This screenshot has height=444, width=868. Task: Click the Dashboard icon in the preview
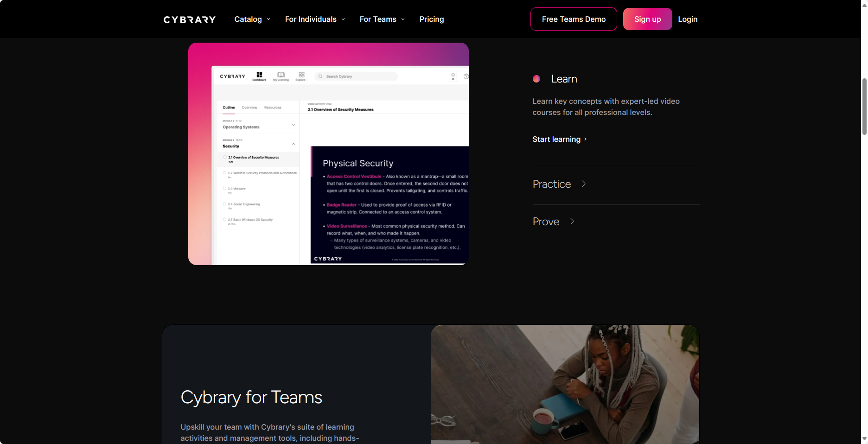point(259,76)
